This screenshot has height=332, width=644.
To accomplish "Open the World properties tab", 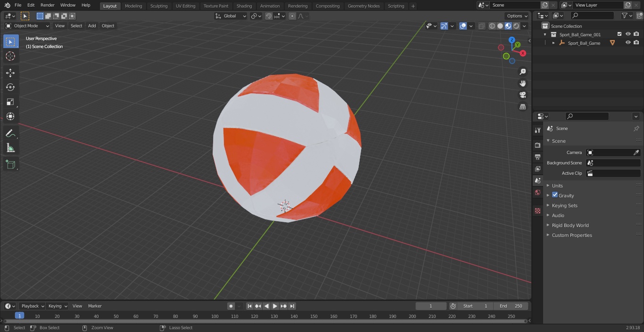I will coord(537,192).
